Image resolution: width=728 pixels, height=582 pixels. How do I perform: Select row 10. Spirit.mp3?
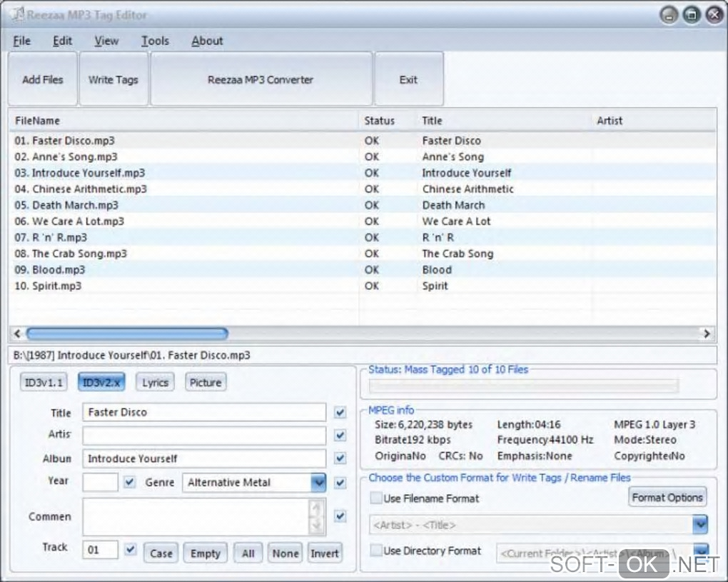click(362, 286)
